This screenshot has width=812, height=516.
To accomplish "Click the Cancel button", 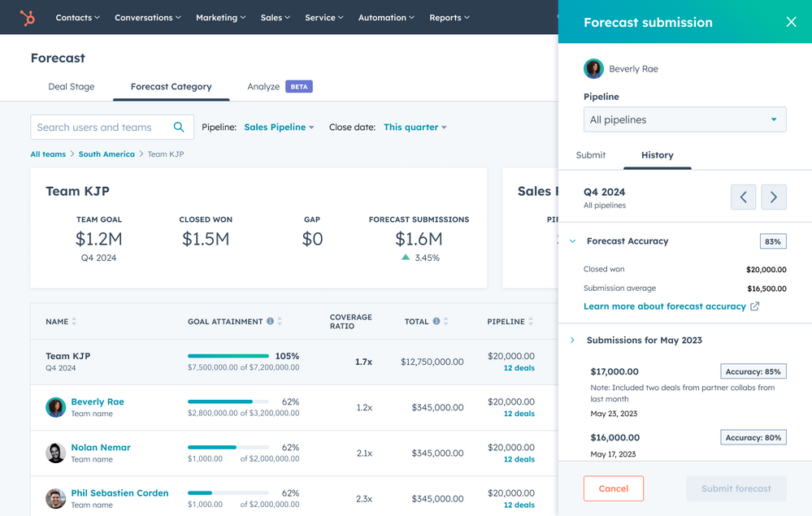I will 614,488.
